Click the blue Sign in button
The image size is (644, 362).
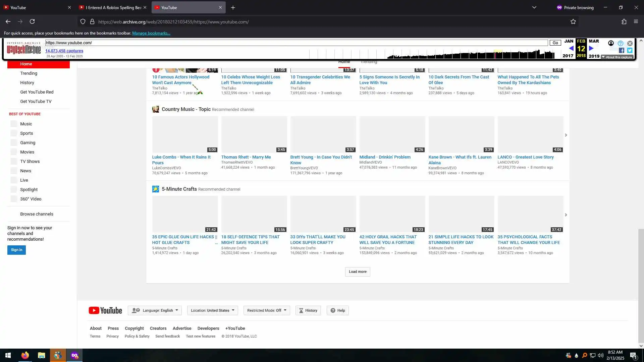click(x=16, y=250)
